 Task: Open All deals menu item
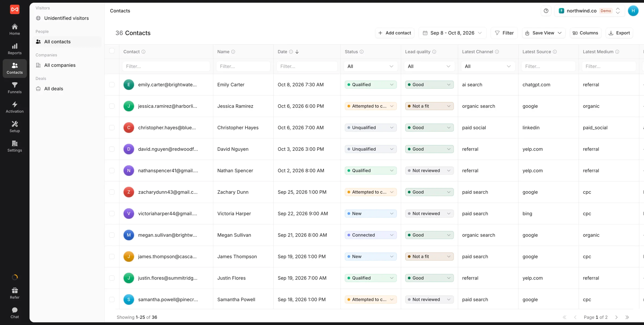click(x=67, y=89)
